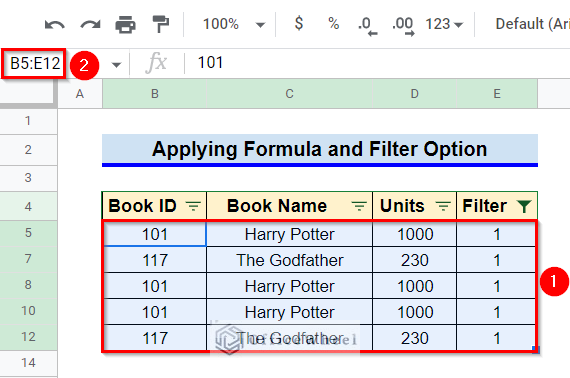The image size is (570, 378).
Task: Select column C header
Action: [289, 94]
